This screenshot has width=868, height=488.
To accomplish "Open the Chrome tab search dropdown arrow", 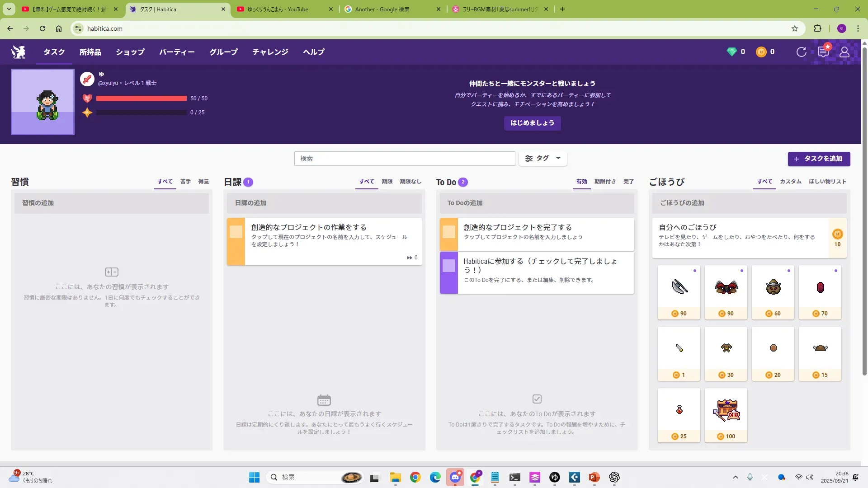I will tap(9, 9).
